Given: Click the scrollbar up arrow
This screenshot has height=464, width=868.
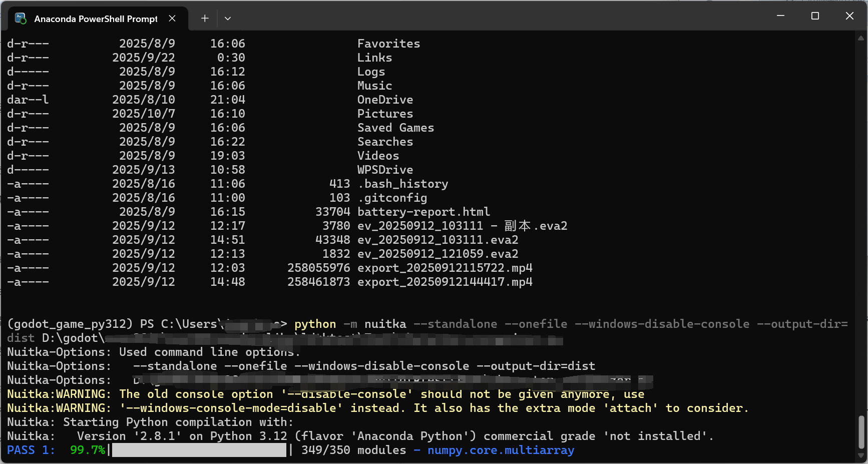Looking at the screenshot, I should point(861,38).
